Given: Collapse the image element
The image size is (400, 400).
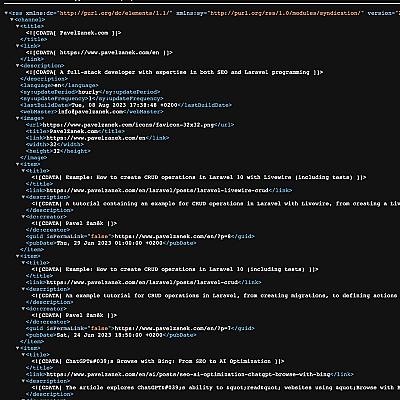Looking at the screenshot, I should pos(17,118).
